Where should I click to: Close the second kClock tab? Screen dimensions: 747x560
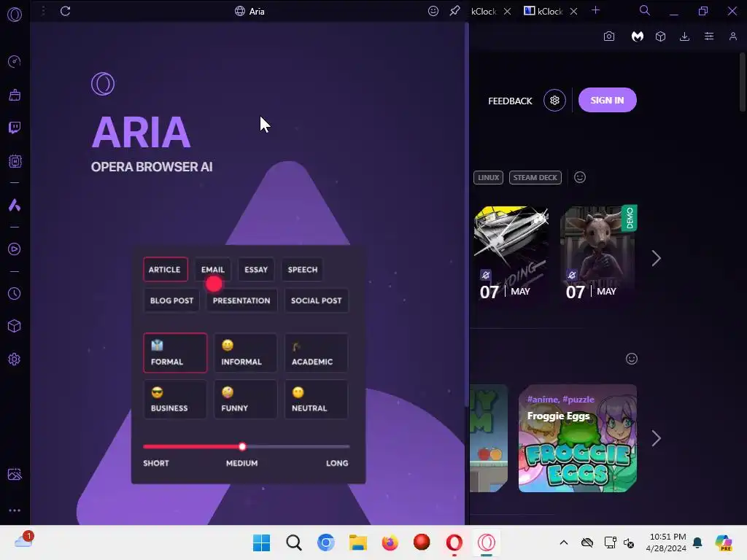[573, 11]
